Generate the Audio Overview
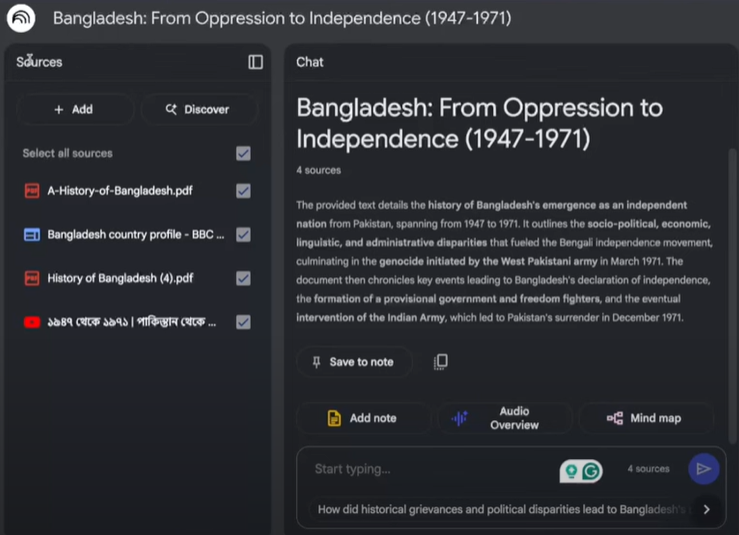 click(x=505, y=418)
